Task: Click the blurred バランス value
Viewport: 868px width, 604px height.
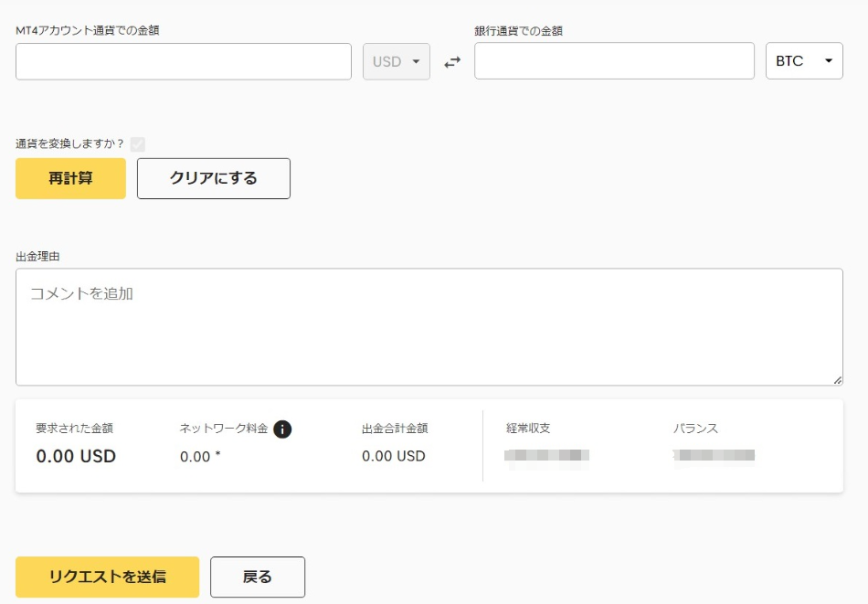Action: tap(714, 455)
